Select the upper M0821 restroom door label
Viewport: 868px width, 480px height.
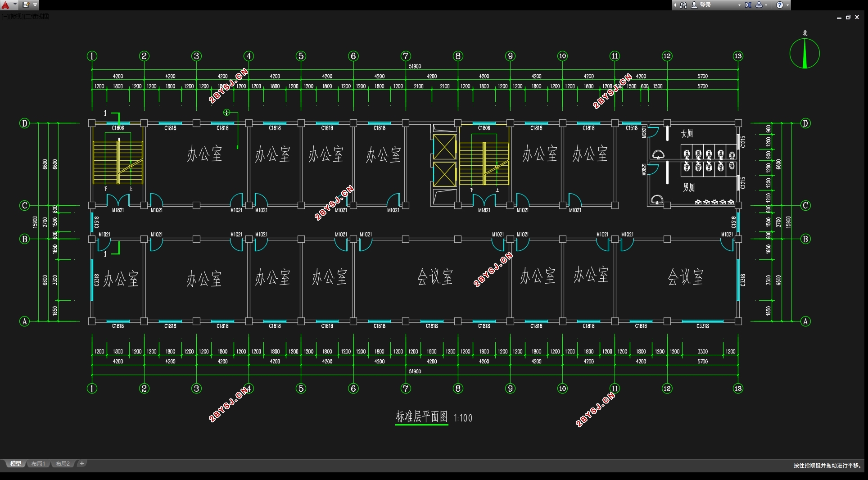click(644, 132)
